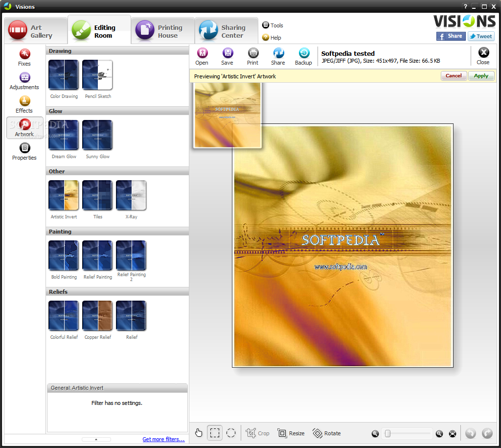The image size is (501, 448).
Task: Click the Tweet button
Action: [481, 36]
